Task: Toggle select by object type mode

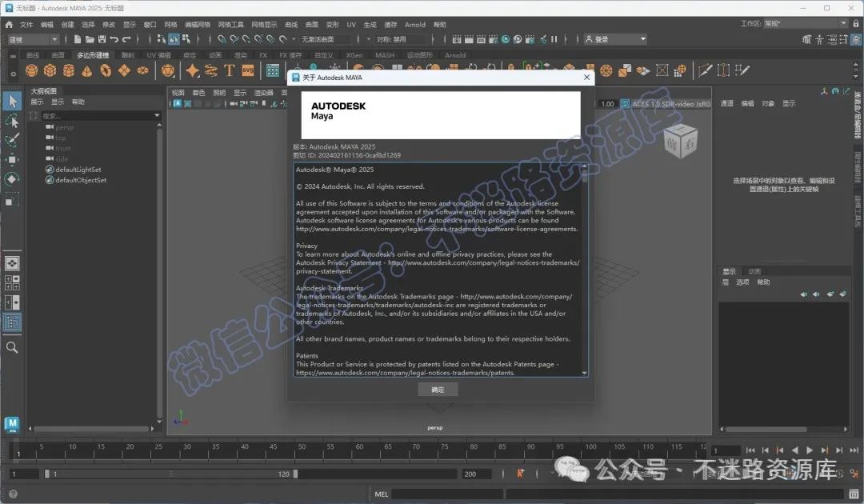Action: [174, 39]
